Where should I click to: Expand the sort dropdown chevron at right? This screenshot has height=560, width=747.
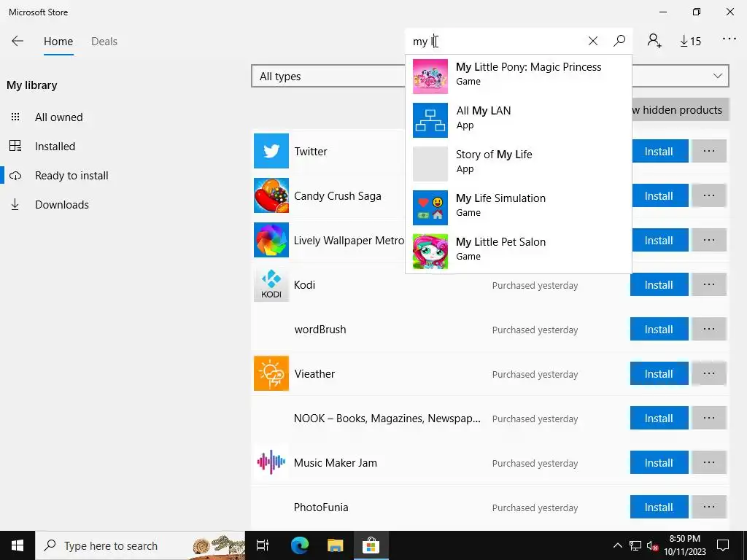click(718, 76)
